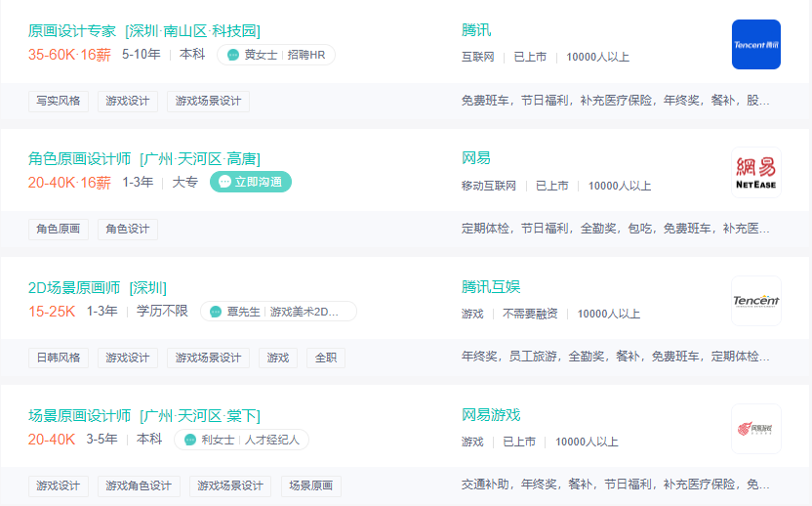Open the white Tencent logo for 腾讯互娱
This screenshot has height=506, width=812.
pyautogui.click(x=755, y=301)
